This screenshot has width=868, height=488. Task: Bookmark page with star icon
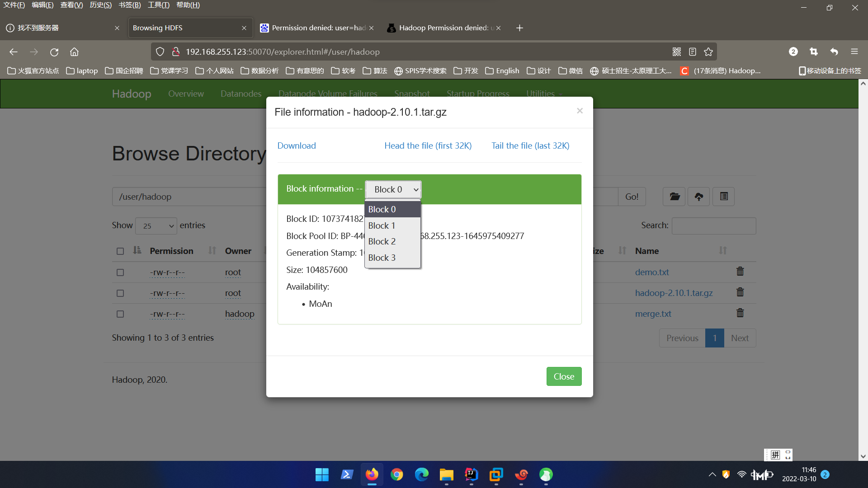pos(708,52)
